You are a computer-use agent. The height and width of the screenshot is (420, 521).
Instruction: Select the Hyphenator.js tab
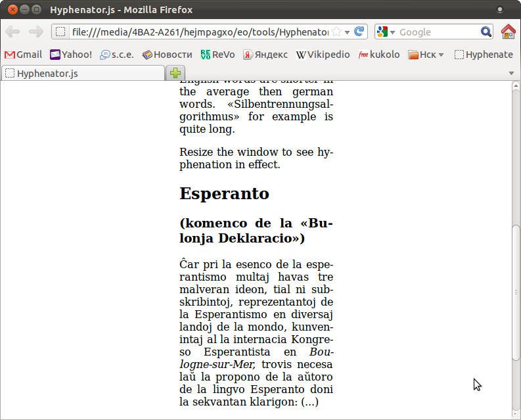coord(82,73)
